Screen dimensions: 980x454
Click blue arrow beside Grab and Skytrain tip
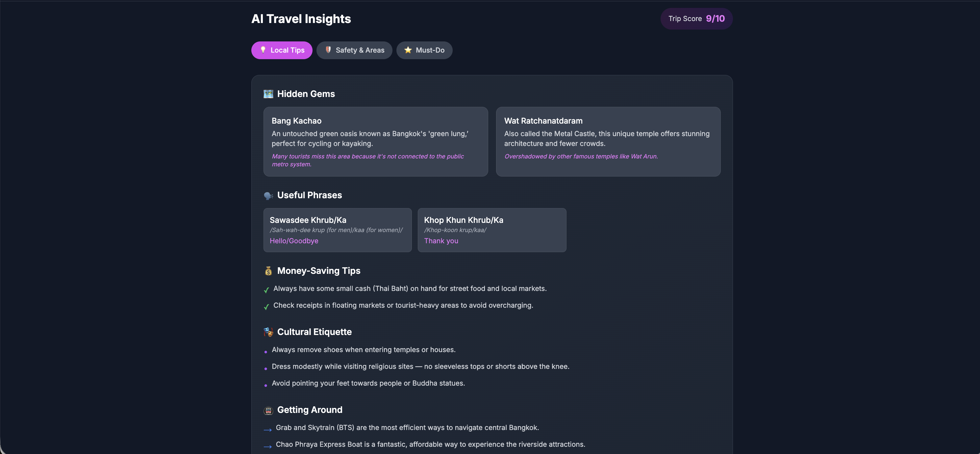267,430
